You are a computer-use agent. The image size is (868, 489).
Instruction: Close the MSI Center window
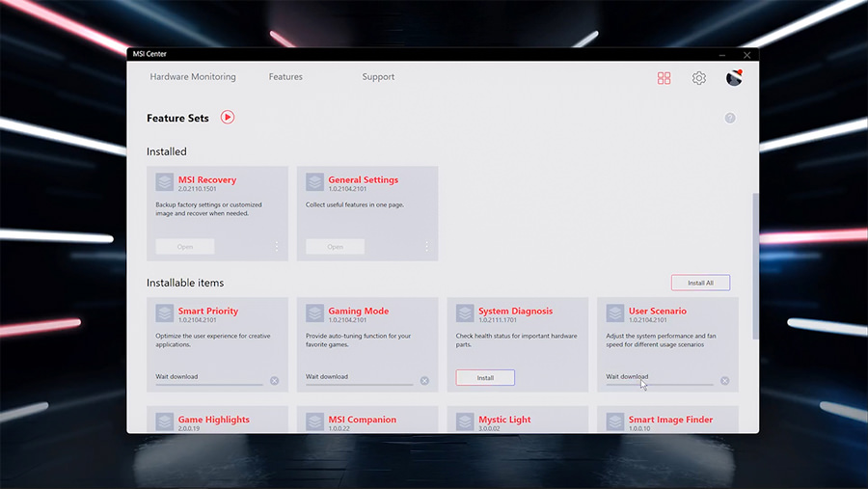[x=746, y=55]
